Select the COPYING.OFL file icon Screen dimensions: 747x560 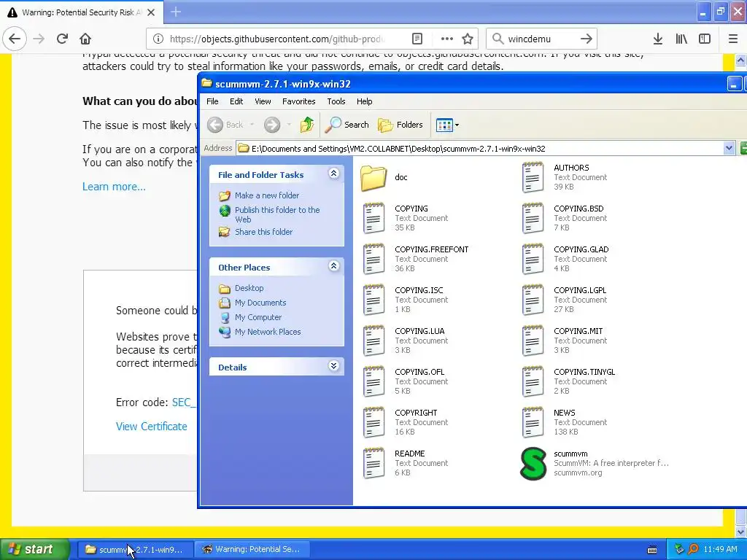[x=373, y=381]
